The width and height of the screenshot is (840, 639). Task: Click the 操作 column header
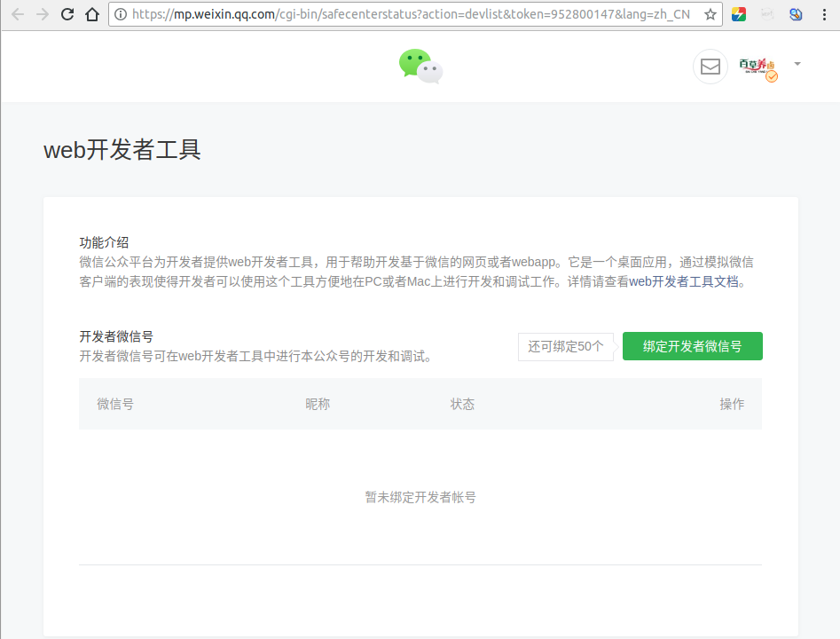pyautogui.click(x=732, y=404)
